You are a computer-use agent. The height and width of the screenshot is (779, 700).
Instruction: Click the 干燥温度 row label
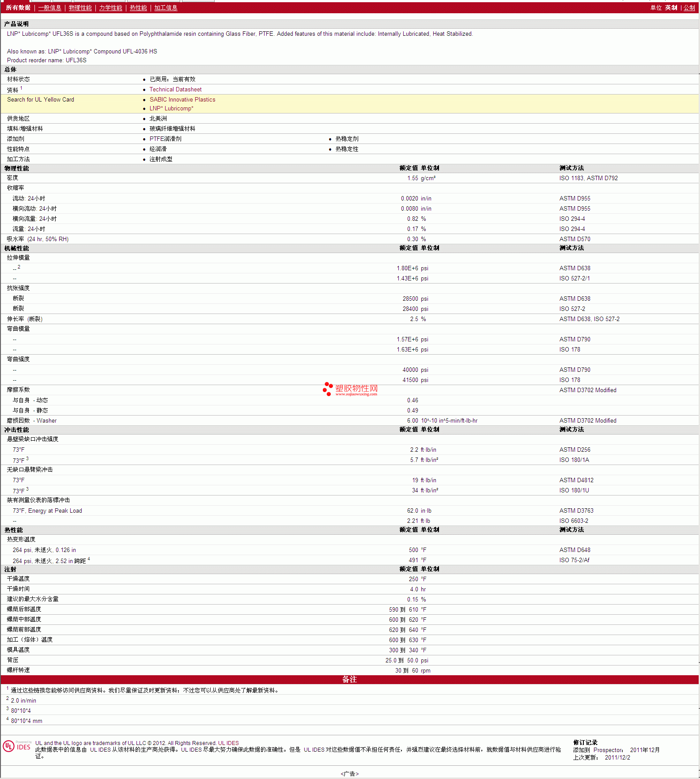[x=19, y=579]
